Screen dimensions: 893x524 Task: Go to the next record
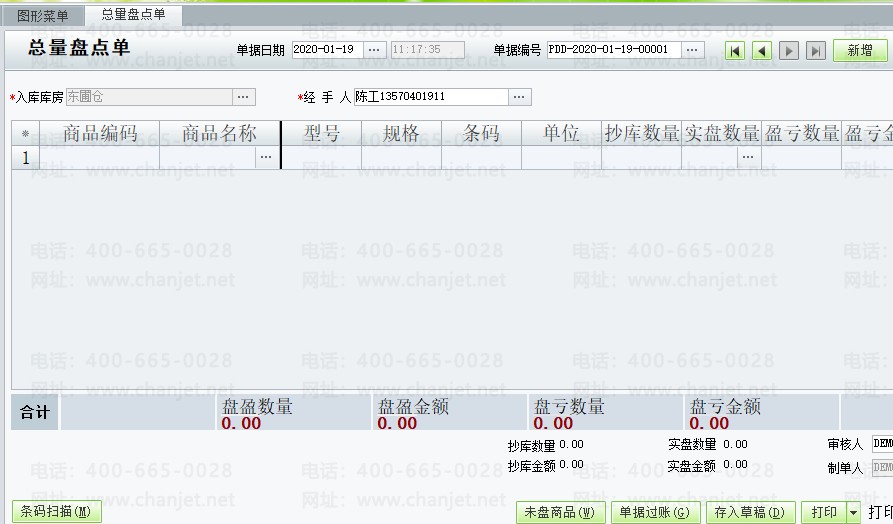[789, 51]
